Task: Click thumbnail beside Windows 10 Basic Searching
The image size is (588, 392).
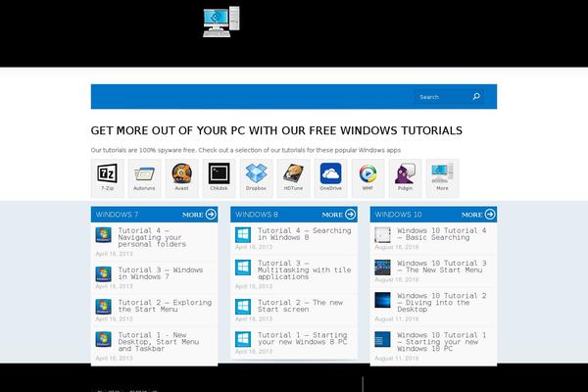Action: point(382,235)
